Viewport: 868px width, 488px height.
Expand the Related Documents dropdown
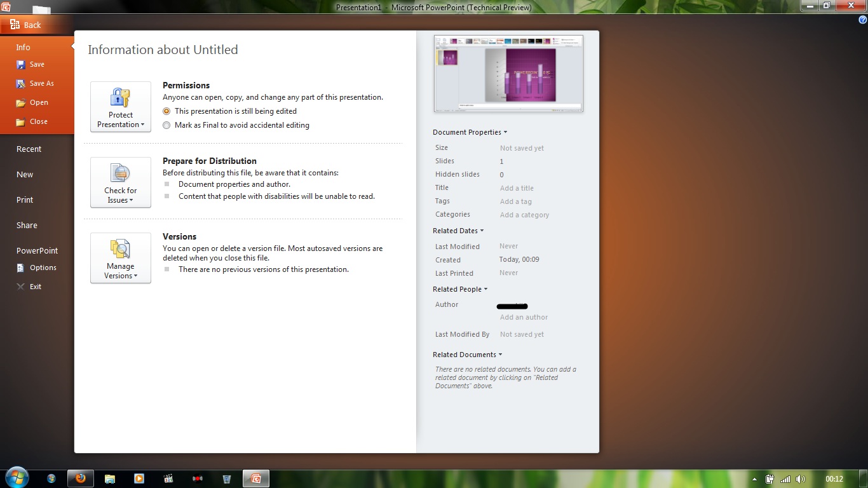[468, 355]
